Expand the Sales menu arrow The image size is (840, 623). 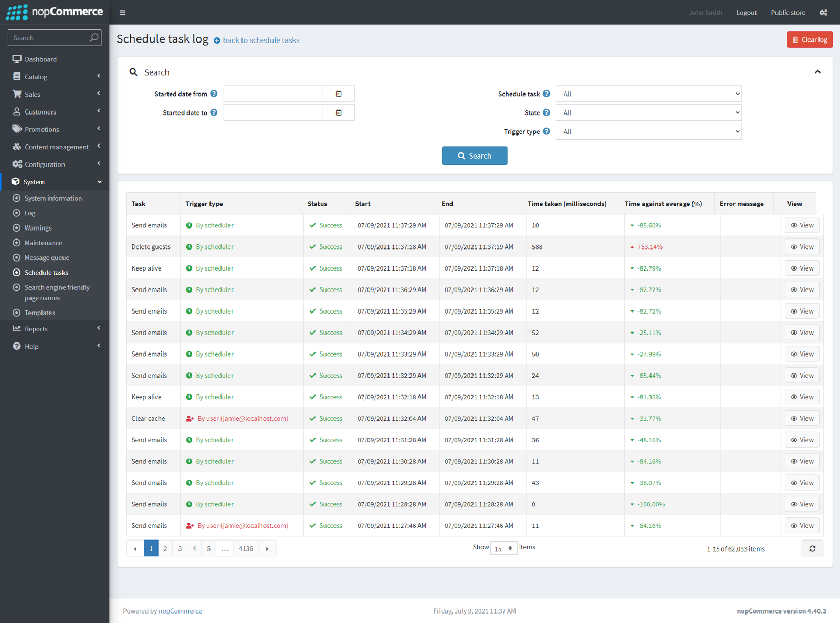tap(99, 94)
